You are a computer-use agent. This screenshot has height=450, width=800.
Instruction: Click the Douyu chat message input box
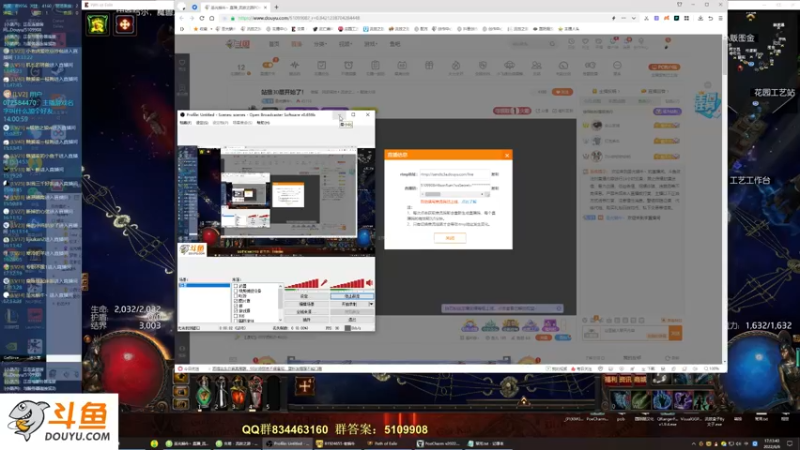[x=633, y=333]
